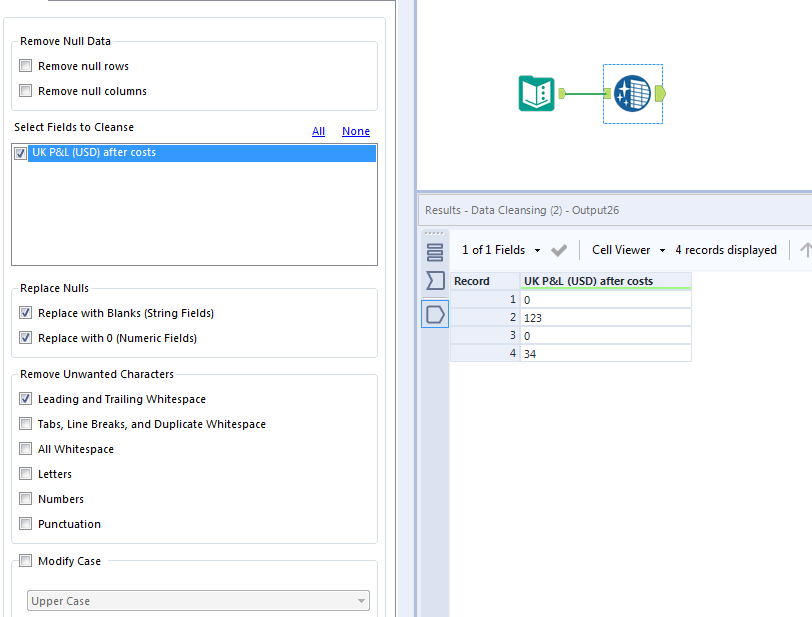The height and width of the screenshot is (617, 812).
Task: Click the data view icon in Results sidebar
Action: point(435,251)
